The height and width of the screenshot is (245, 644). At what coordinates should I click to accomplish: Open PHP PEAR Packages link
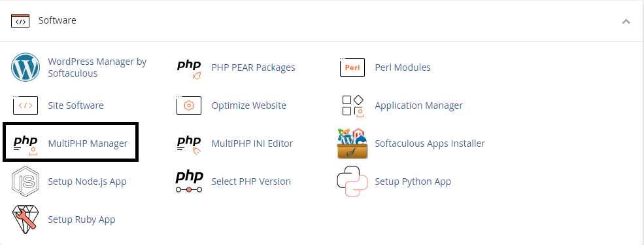point(253,67)
